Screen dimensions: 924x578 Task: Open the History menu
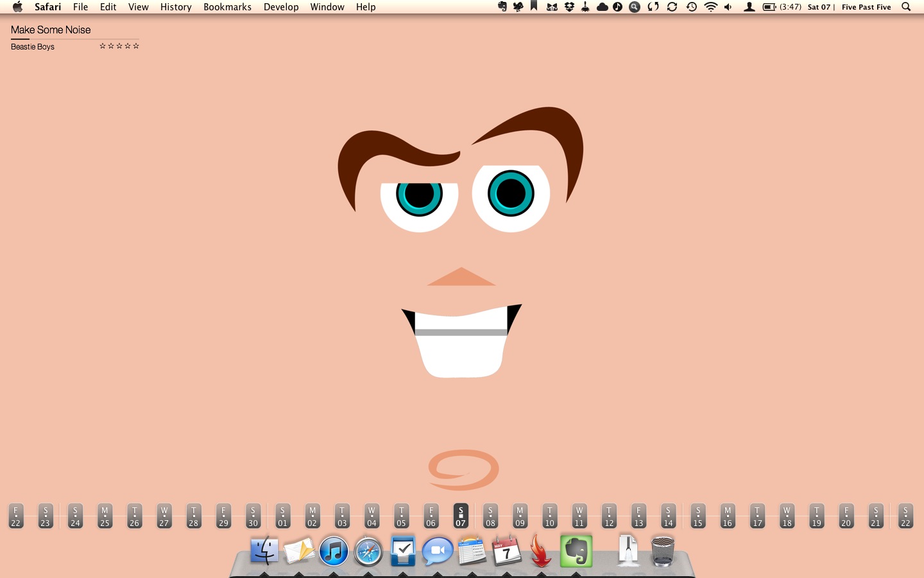(176, 7)
